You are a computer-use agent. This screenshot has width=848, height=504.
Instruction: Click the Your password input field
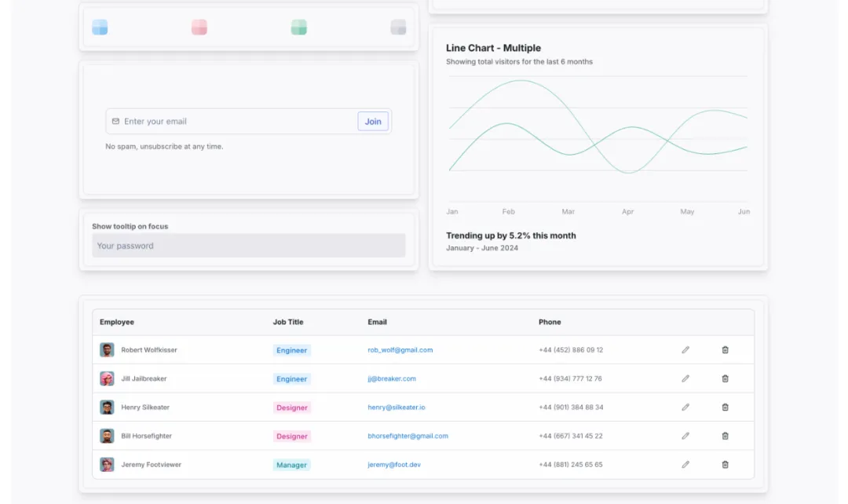point(248,246)
